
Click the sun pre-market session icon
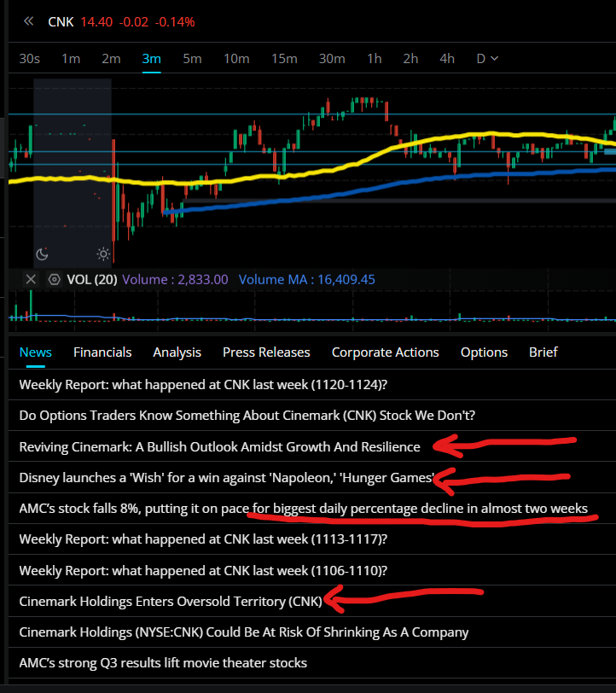[x=103, y=253]
